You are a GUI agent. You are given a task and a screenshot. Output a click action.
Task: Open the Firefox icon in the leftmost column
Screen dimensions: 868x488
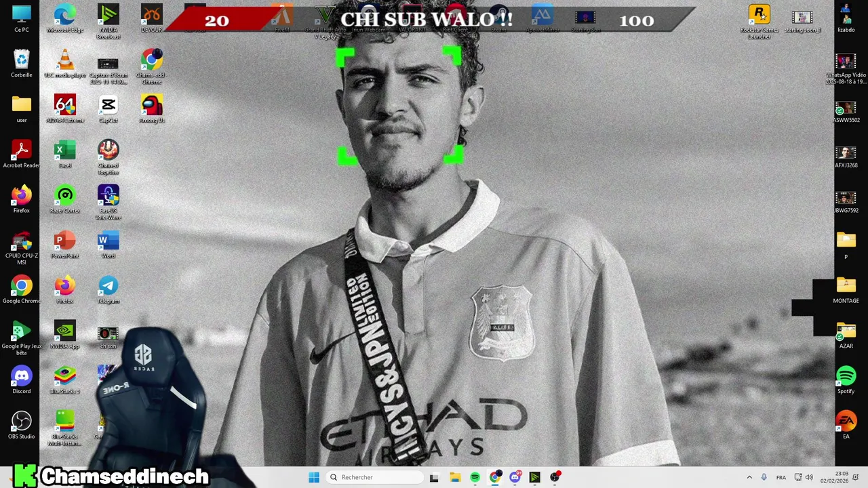(x=22, y=199)
